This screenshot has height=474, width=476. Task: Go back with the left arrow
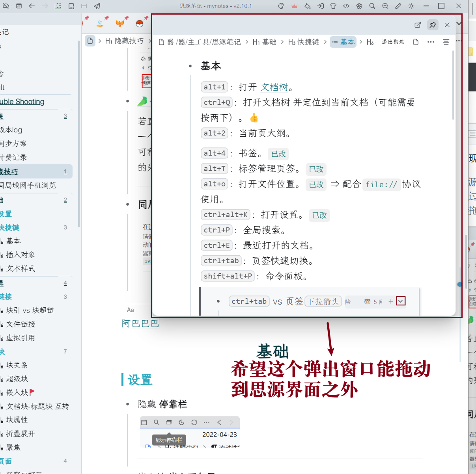point(32,6)
